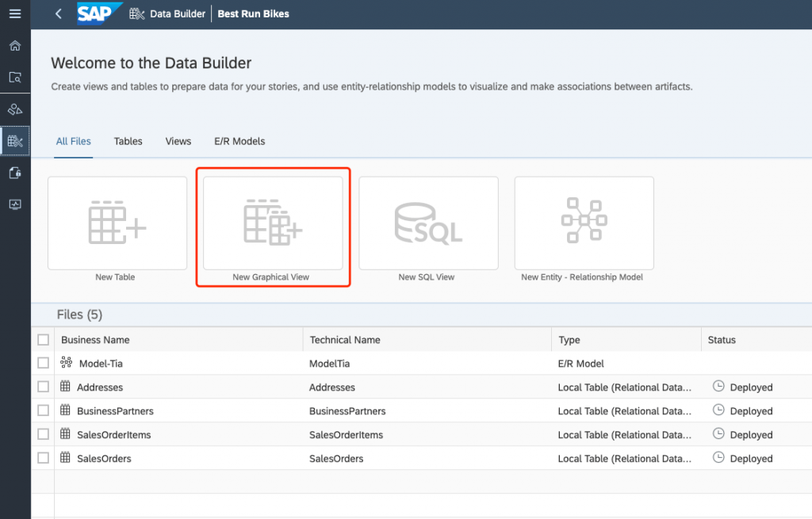
Task: Click the New Table tile icon
Action: [117, 223]
